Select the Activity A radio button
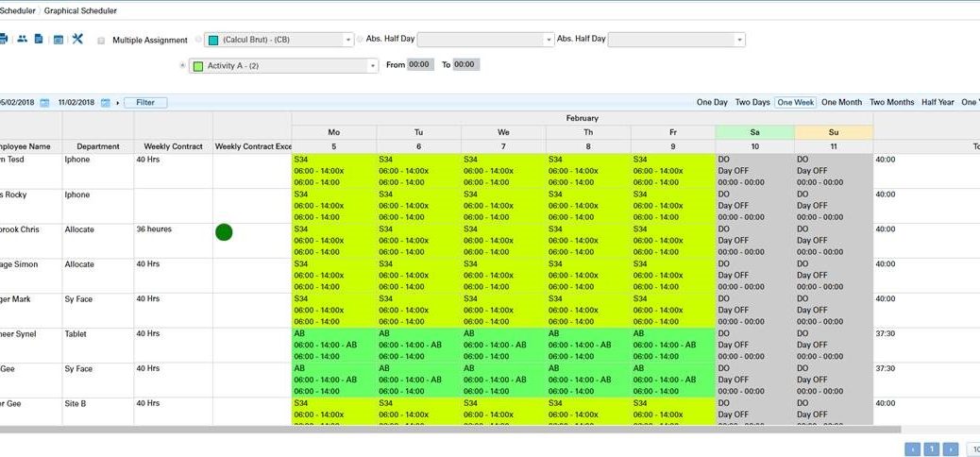 coord(181,65)
